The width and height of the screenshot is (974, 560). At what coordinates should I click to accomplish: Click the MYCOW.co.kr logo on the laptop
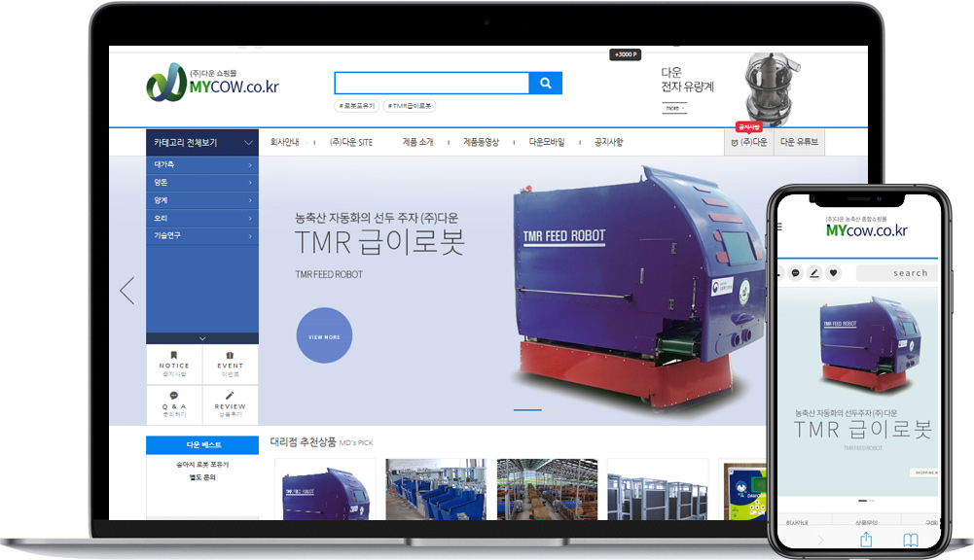212,82
